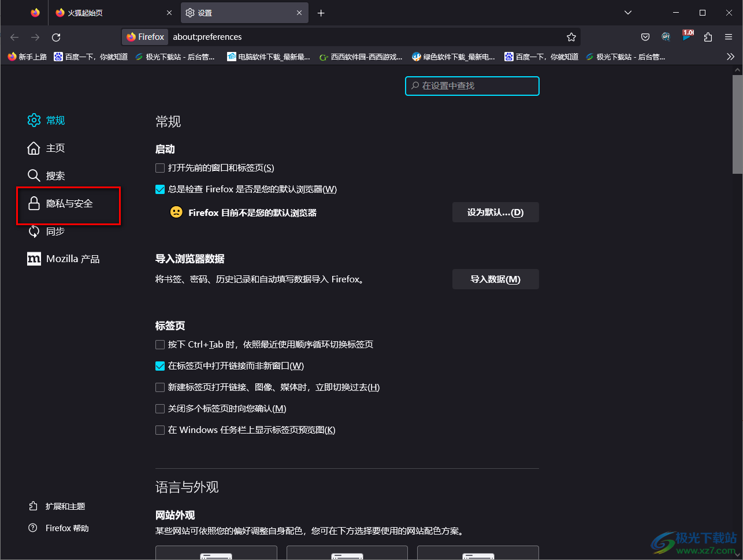Click the magnifier icon beside 搜索
The image size is (743, 560).
coord(34,176)
